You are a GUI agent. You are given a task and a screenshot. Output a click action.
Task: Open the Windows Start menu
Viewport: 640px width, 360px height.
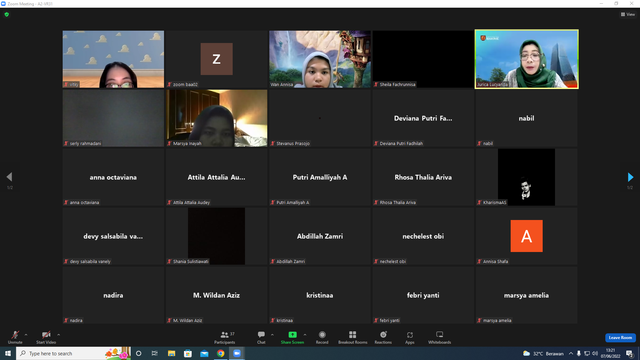(8, 353)
